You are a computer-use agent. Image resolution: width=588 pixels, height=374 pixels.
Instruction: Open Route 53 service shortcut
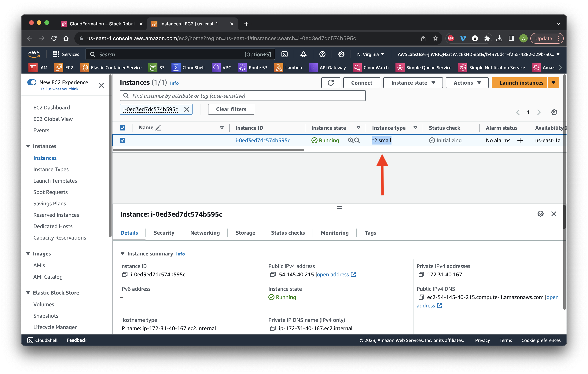253,68
